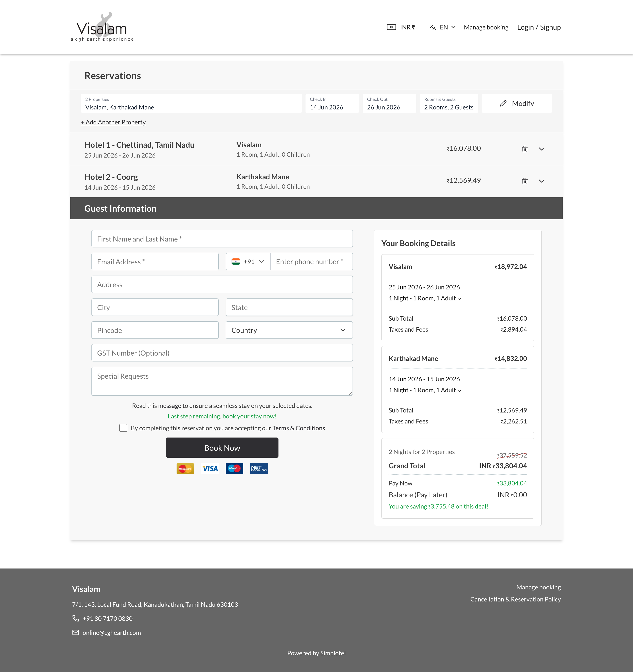
Task: Open the Check In date field
Action: click(332, 103)
